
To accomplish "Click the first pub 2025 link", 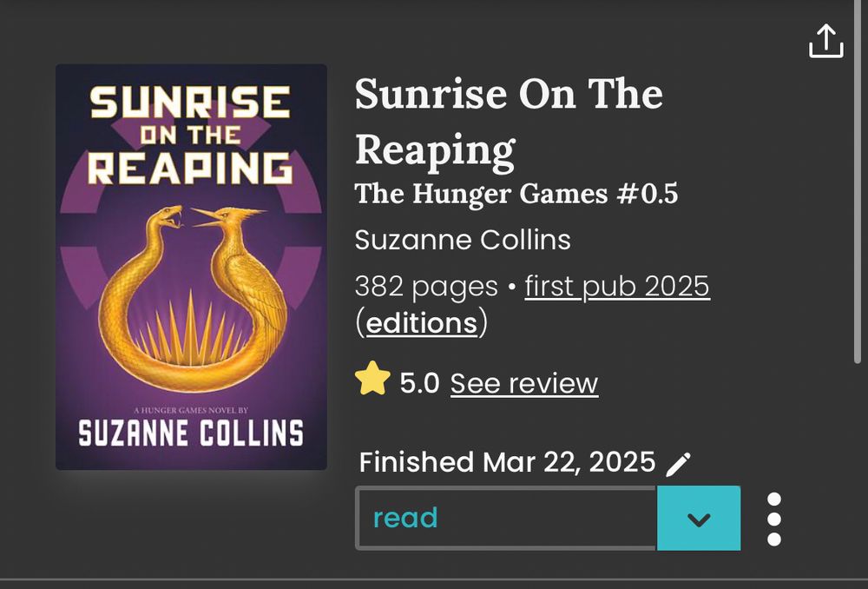I will click(x=616, y=286).
